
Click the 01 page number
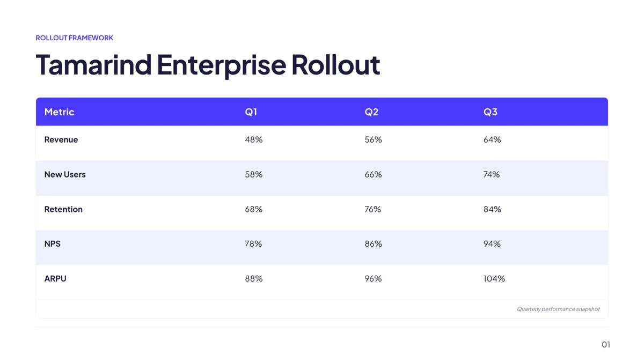pyautogui.click(x=606, y=344)
